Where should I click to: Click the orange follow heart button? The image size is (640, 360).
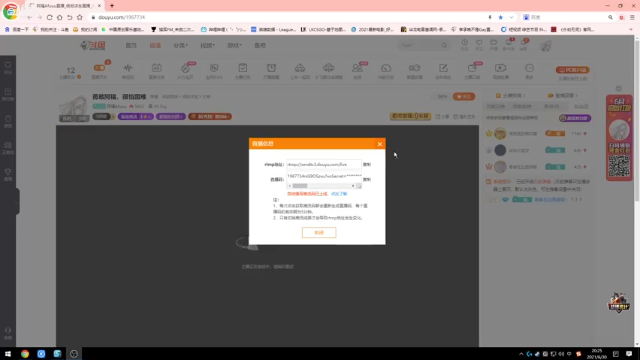click(x=464, y=97)
